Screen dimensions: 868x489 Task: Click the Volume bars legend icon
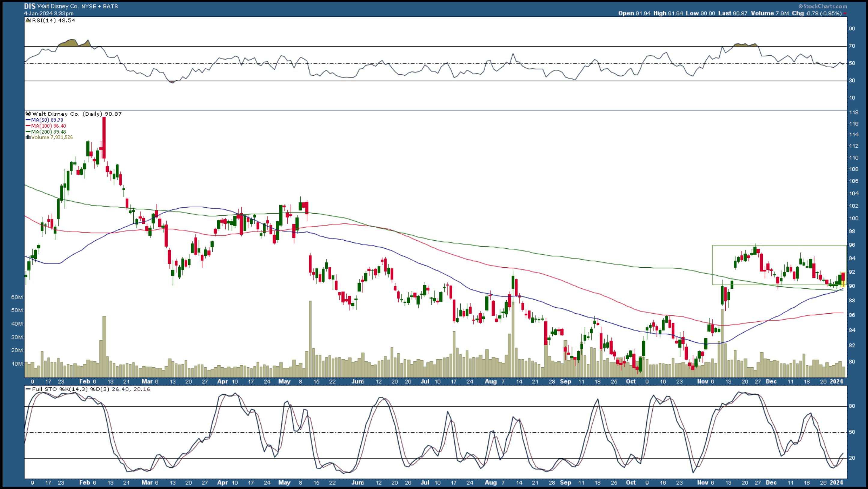[x=28, y=138]
